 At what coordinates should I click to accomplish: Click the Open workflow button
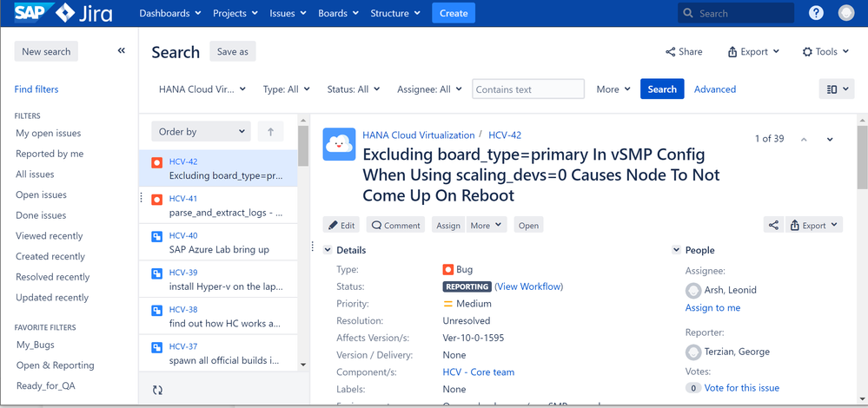click(x=528, y=225)
